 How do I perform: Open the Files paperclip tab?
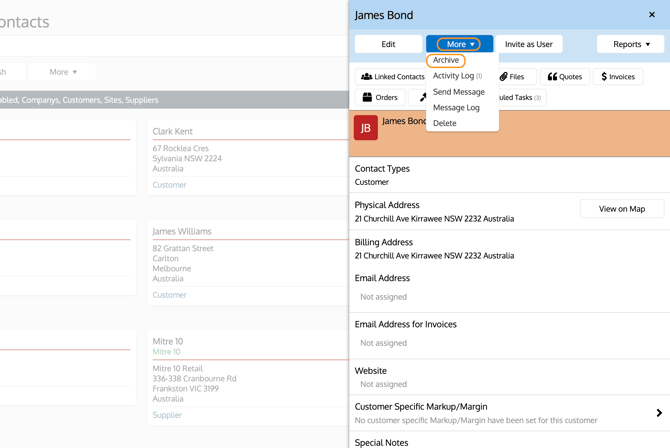pyautogui.click(x=512, y=77)
